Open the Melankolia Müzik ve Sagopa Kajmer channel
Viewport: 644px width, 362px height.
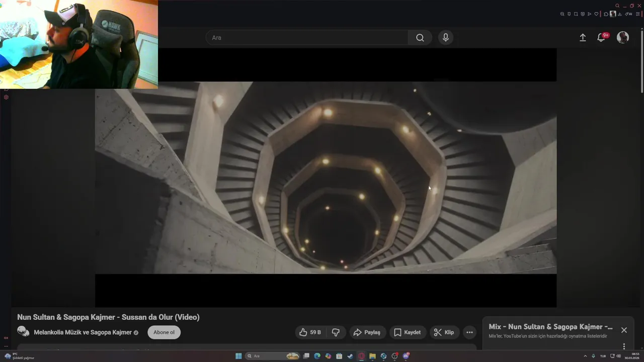pos(83,332)
